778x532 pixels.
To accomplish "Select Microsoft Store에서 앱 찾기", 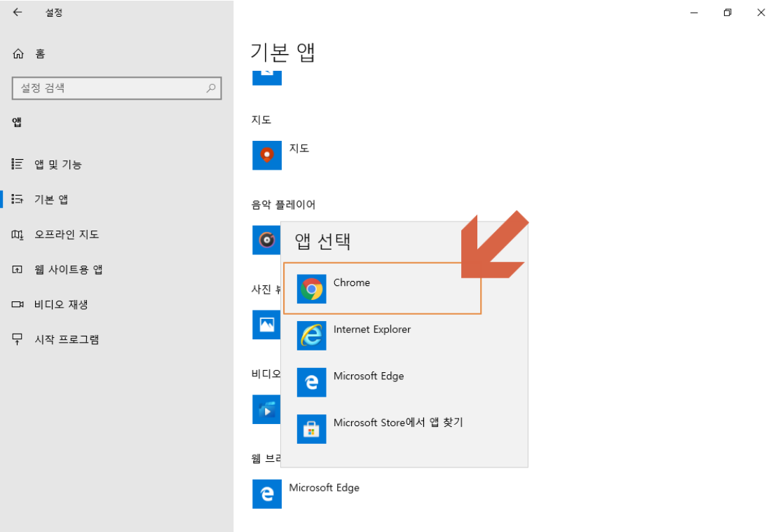I will [x=404, y=429].
